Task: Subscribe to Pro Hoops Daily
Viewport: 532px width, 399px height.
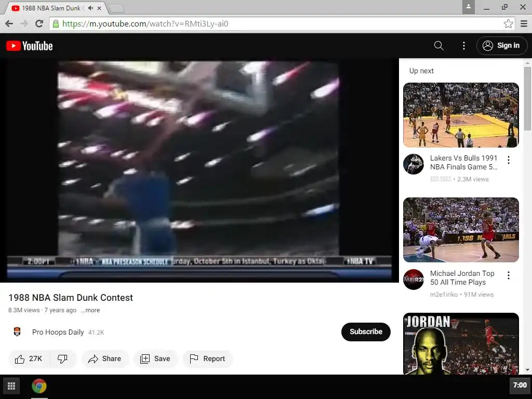Action: 366,332
